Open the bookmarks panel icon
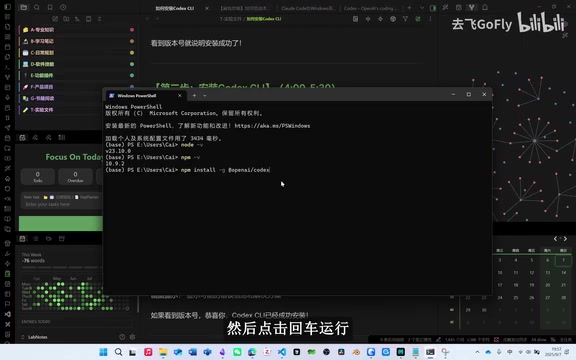The image size is (576, 360). (x=50, y=7)
